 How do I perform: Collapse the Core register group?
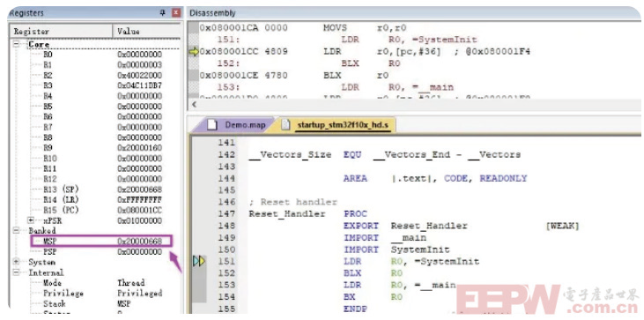(16, 44)
